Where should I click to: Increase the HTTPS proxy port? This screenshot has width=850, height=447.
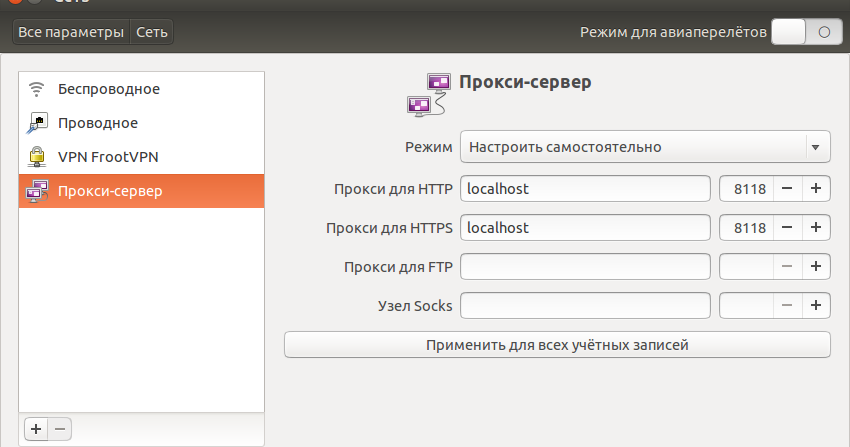816,228
